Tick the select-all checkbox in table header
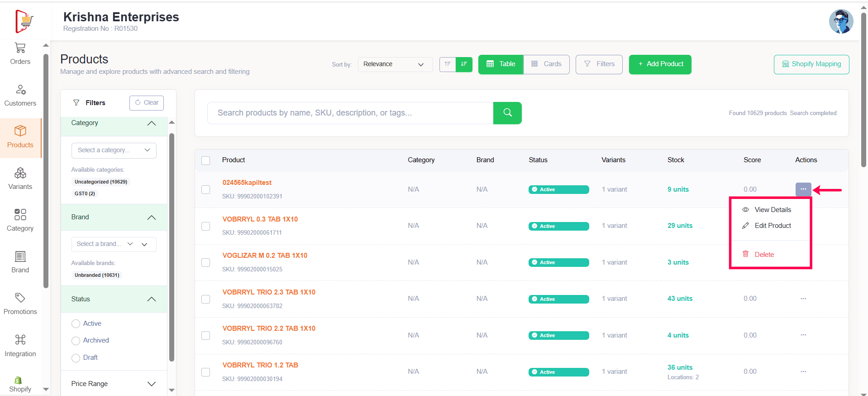Screen dimensions: 868x396 [206, 160]
